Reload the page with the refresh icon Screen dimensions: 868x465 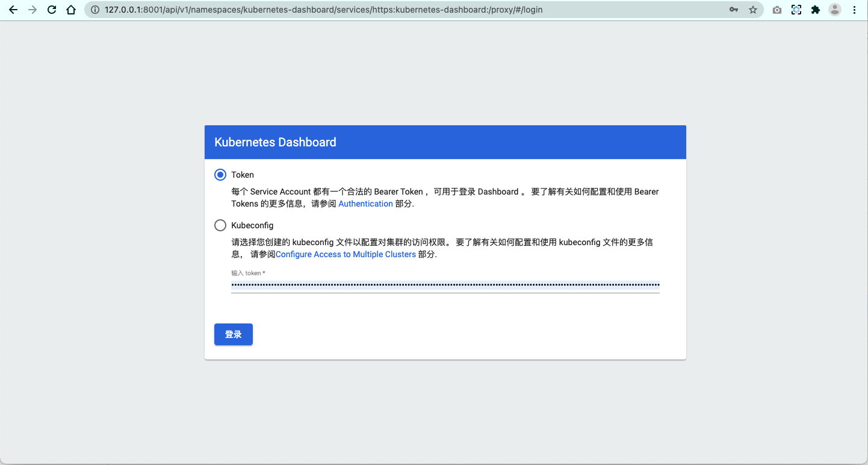click(x=52, y=10)
